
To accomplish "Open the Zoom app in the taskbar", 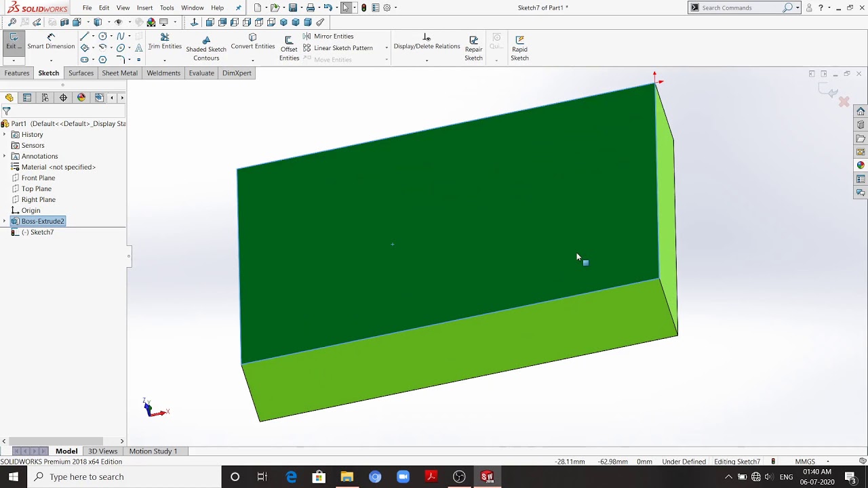I will 403,476.
